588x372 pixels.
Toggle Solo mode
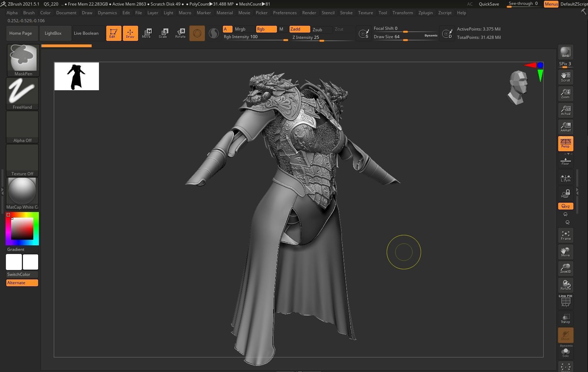tap(565, 352)
